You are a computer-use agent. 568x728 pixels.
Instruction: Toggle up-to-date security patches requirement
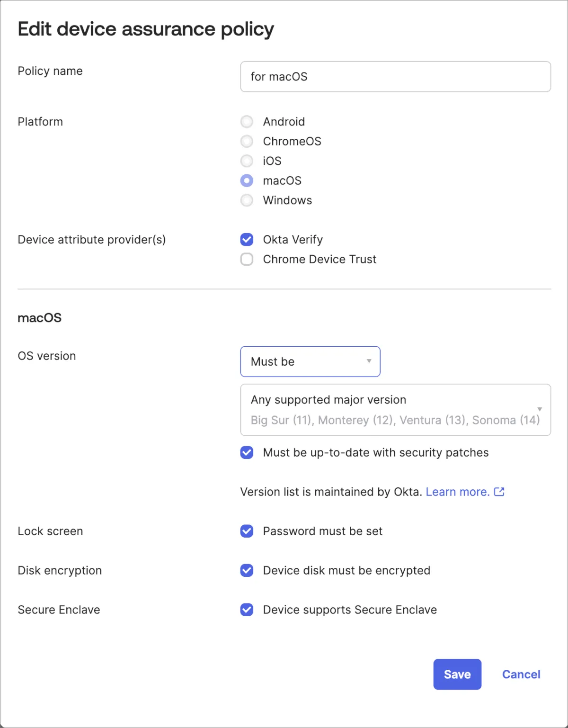point(247,453)
